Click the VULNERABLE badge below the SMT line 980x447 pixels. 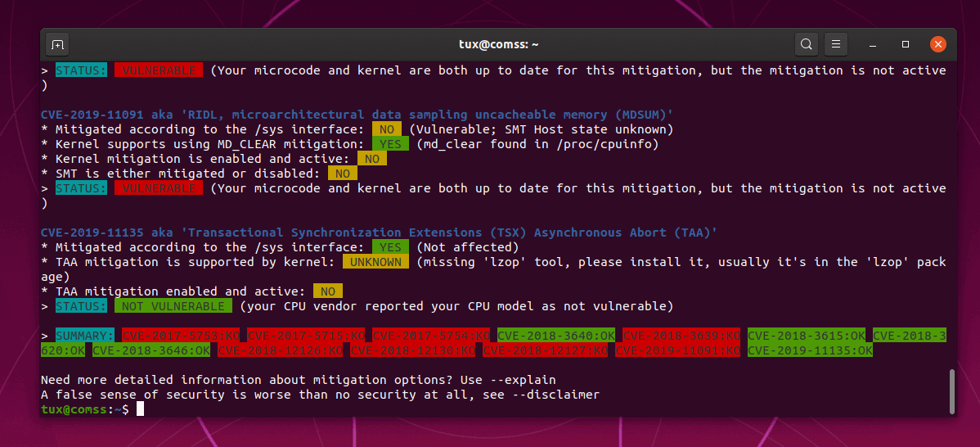tap(159, 188)
